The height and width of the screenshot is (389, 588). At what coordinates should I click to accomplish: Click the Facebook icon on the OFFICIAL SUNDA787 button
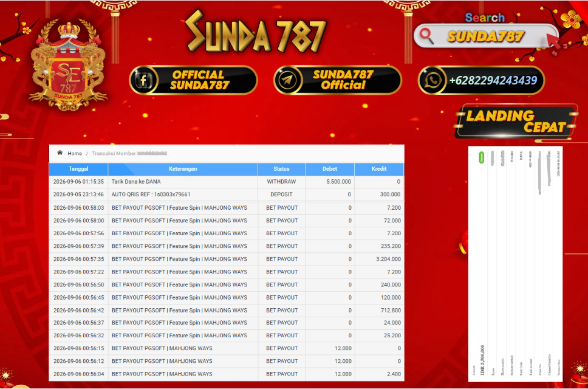pyautogui.click(x=143, y=80)
